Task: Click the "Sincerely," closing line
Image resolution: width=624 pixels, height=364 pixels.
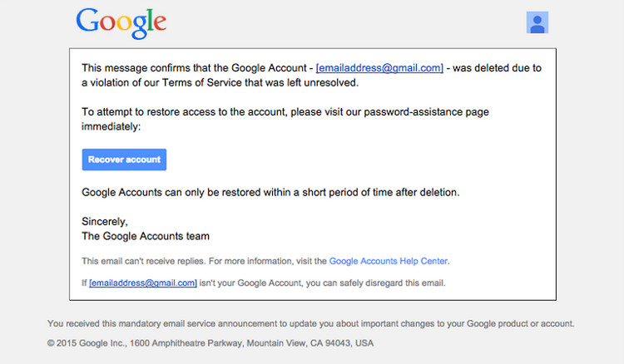Action: 105,222
